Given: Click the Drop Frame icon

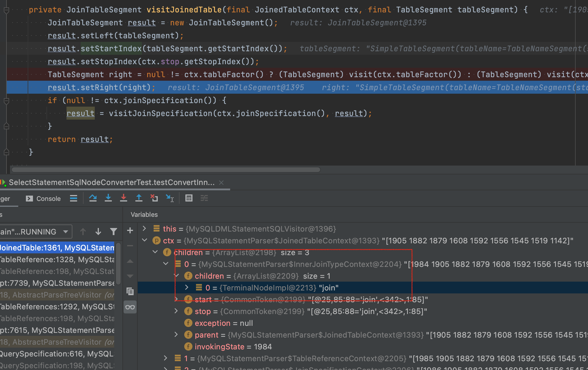Looking at the screenshot, I should tap(154, 198).
